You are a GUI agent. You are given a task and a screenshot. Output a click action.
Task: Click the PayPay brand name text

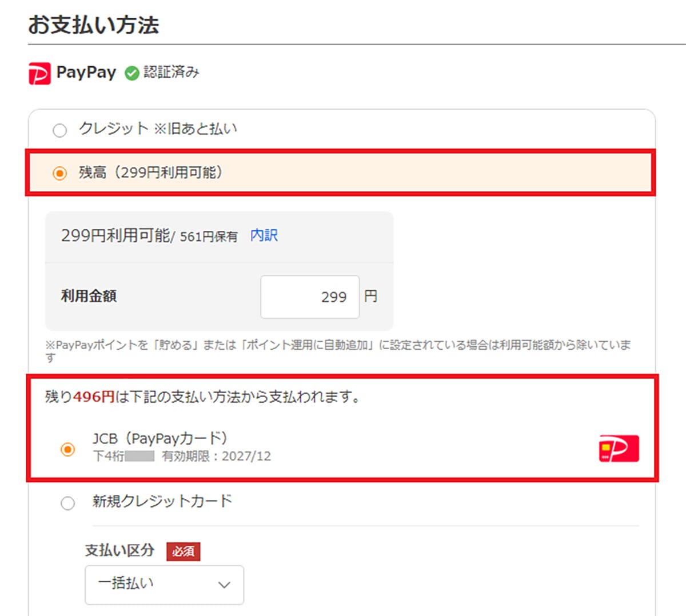click(86, 73)
